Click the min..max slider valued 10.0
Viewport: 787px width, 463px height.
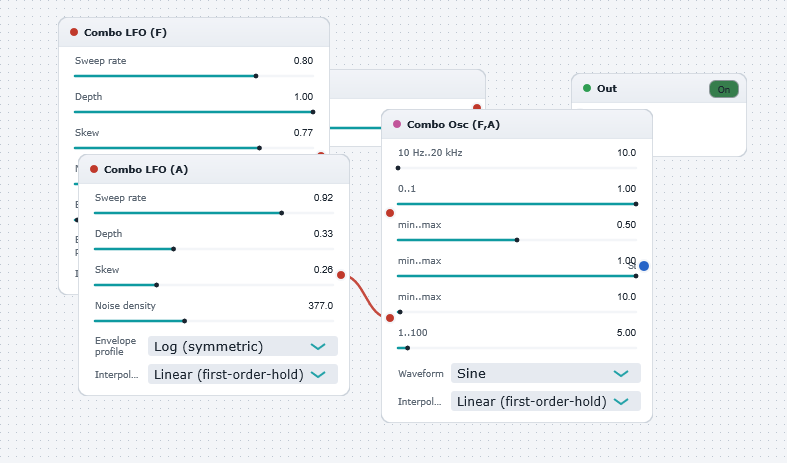(x=517, y=312)
